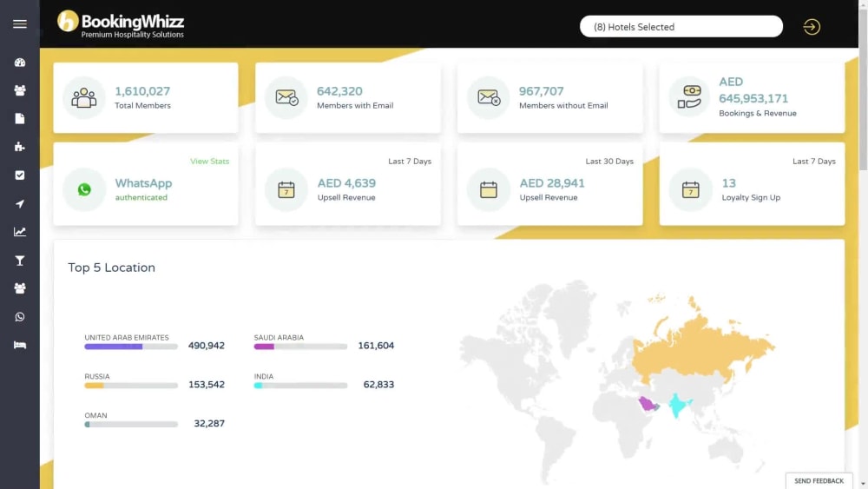Open the bed rooms sidebar icon

[x=20, y=345]
